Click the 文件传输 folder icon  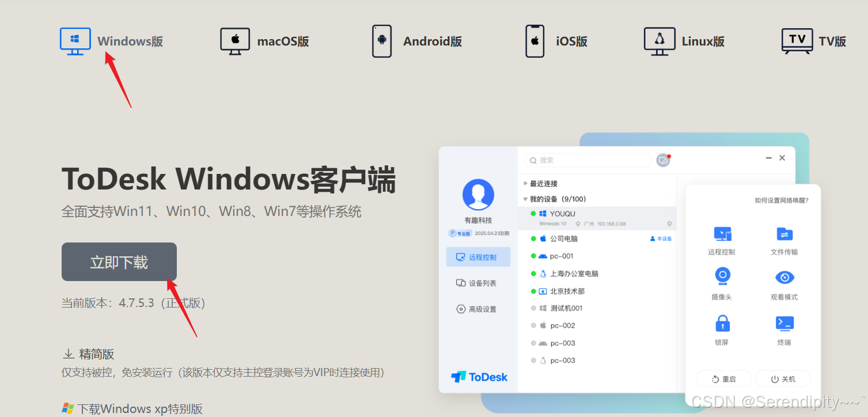[784, 234]
